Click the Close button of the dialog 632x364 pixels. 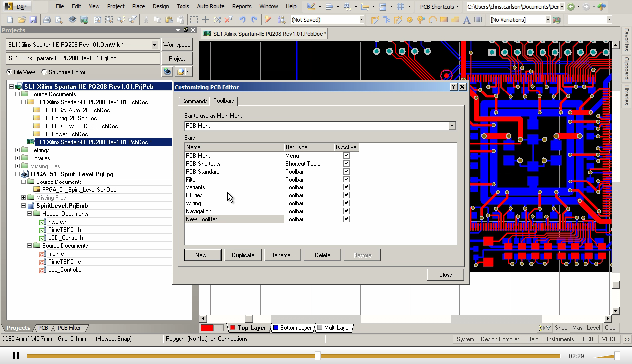[x=446, y=275]
